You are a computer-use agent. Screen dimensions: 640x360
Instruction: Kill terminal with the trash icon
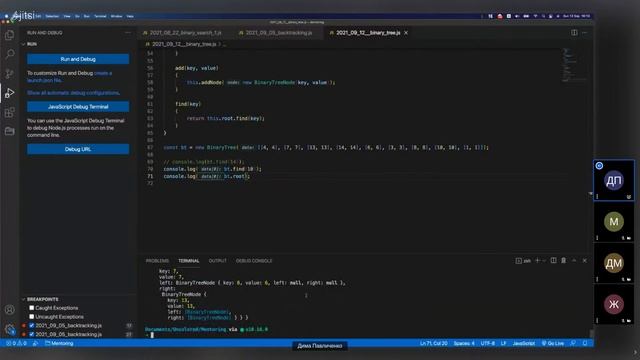(564, 260)
